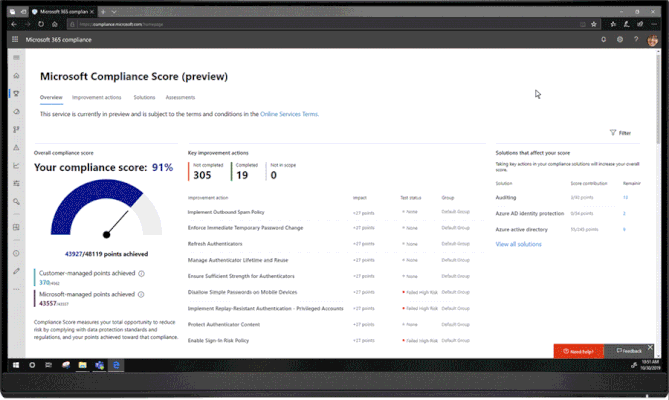Click the Not completed 305 count
The height and width of the screenshot is (400, 669).
pos(206,171)
